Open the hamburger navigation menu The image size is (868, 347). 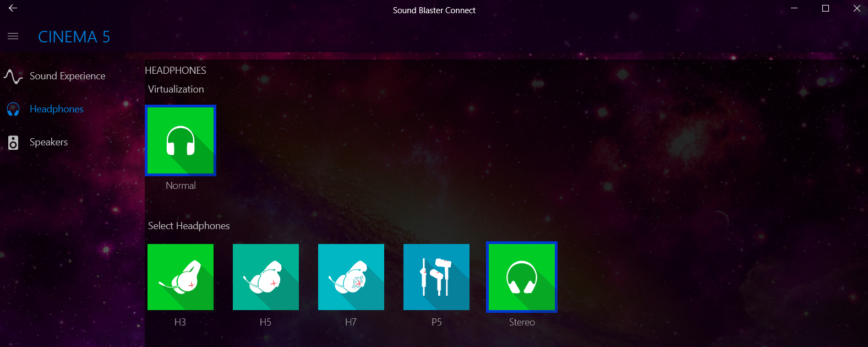point(13,36)
